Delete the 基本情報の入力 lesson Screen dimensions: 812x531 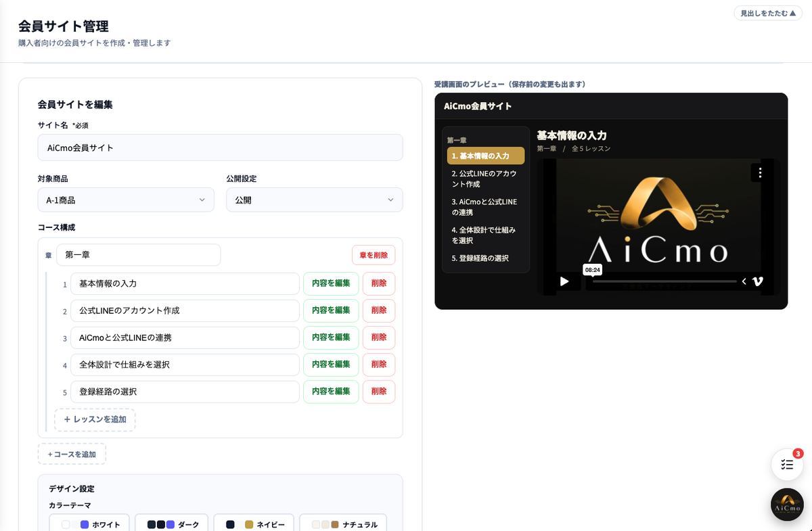pyautogui.click(x=379, y=283)
